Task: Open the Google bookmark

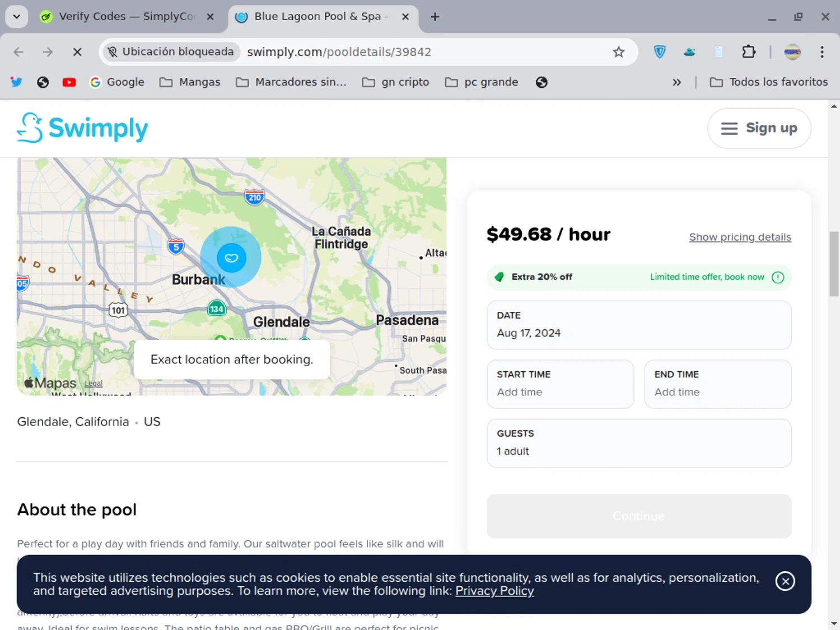Action: pyautogui.click(x=117, y=82)
